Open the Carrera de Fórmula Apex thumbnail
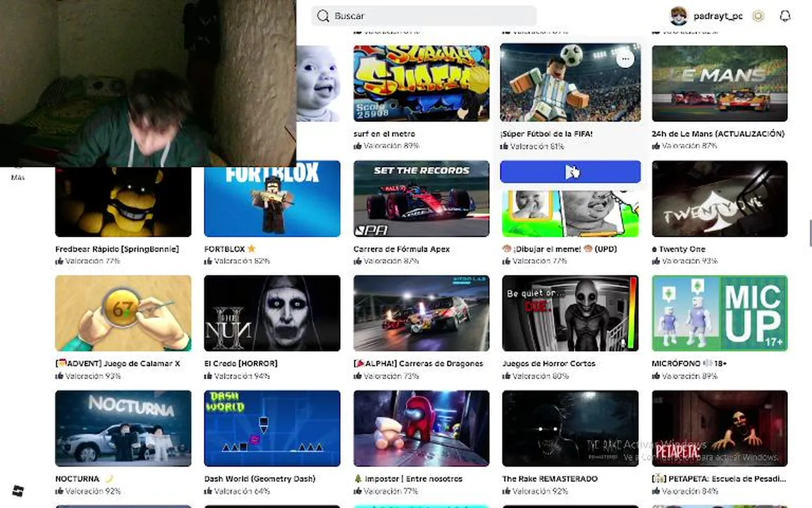The height and width of the screenshot is (508, 812). pos(421,198)
